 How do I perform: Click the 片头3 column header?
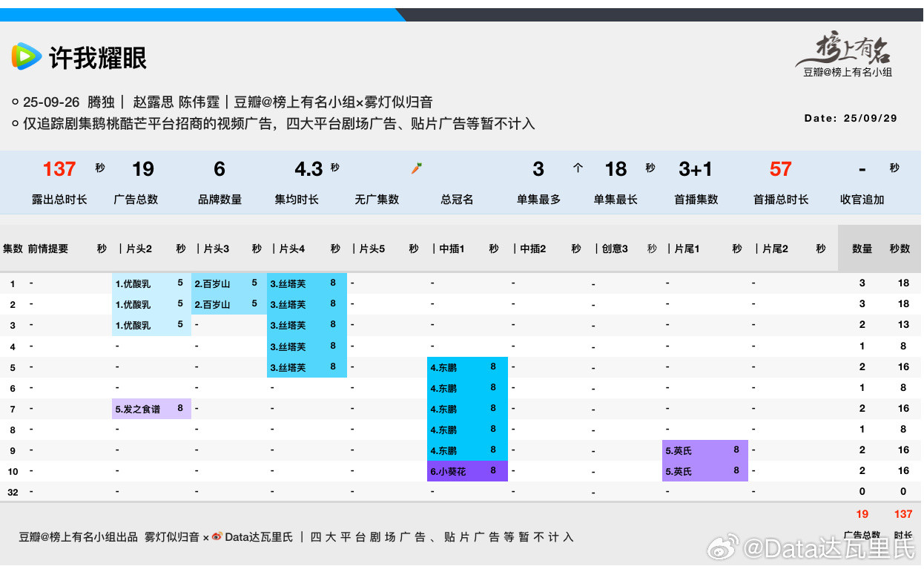click(x=216, y=249)
